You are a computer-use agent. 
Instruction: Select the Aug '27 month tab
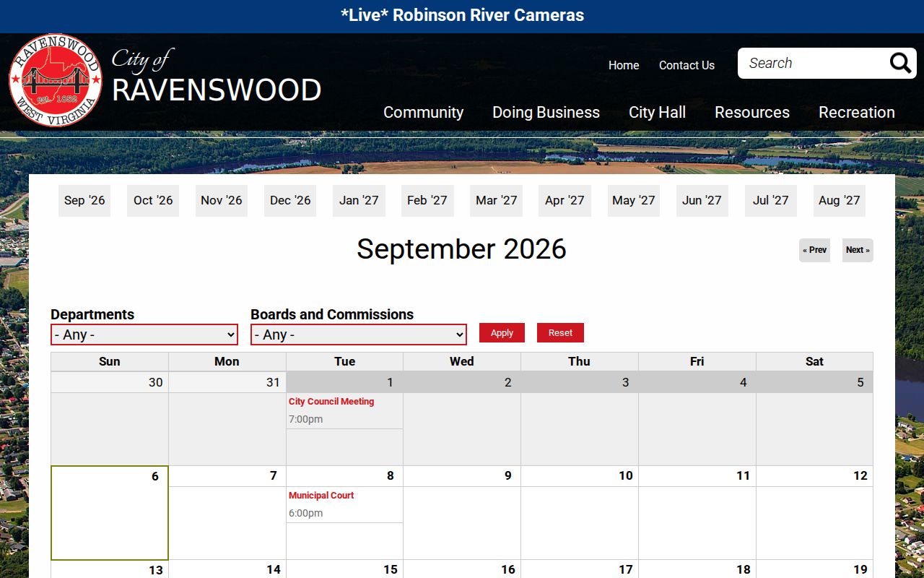[x=840, y=200]
